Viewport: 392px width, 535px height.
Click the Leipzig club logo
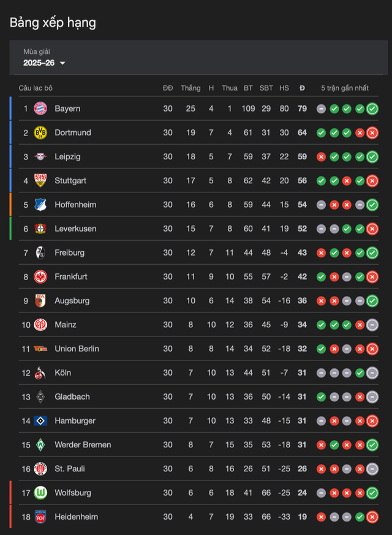pos(40,157)
